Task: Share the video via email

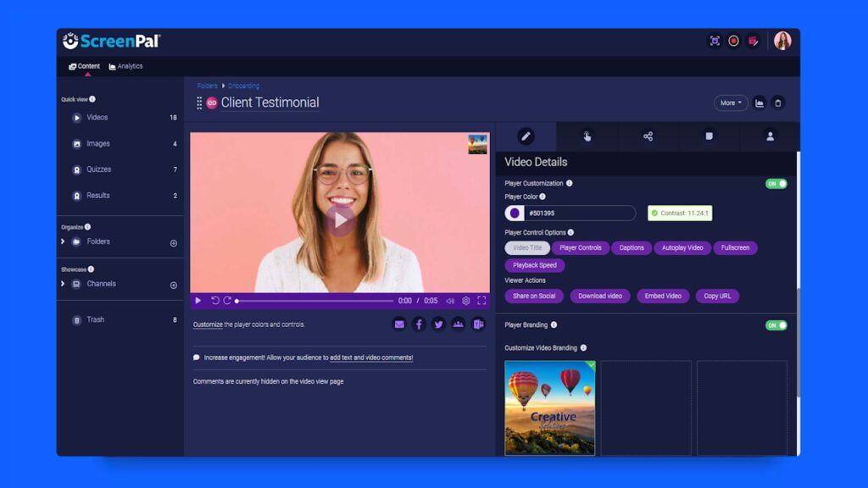Action: coord(399,324)
